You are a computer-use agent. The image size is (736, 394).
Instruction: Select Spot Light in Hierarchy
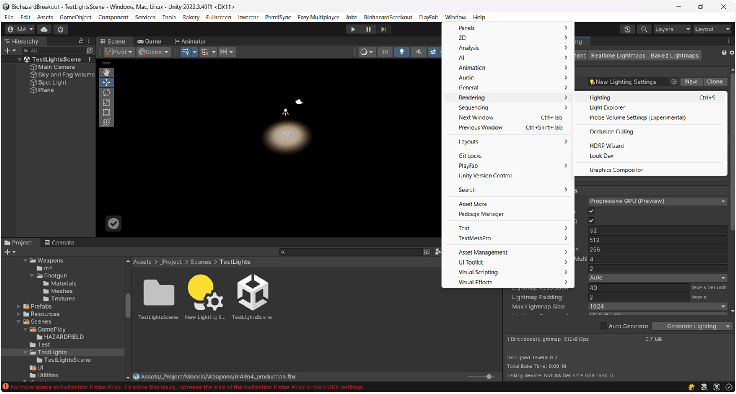click(52, 83)
